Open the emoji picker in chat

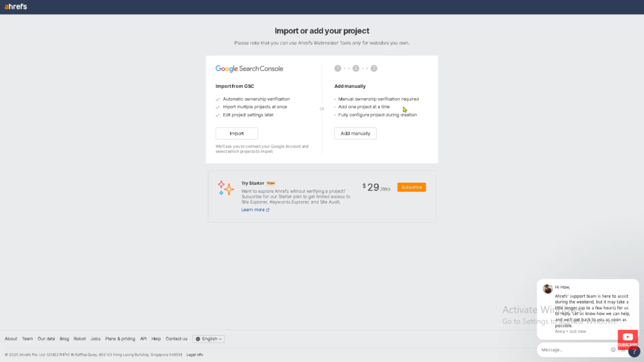click(x=613, y=349)
